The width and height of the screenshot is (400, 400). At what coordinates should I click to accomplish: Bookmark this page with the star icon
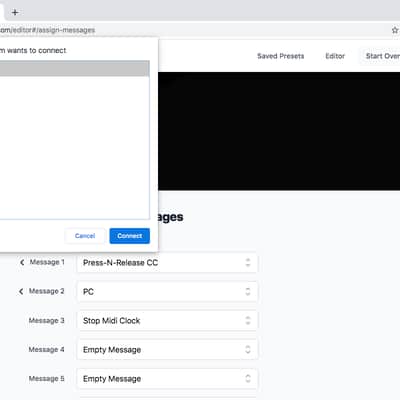click(395, 30)
